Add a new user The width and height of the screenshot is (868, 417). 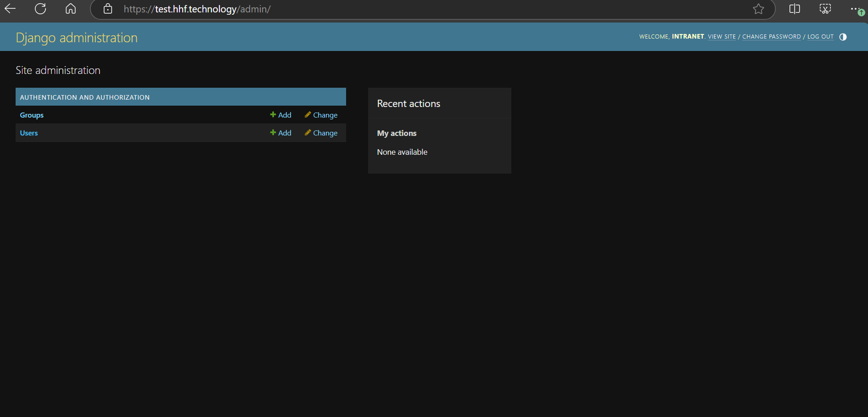281,133
